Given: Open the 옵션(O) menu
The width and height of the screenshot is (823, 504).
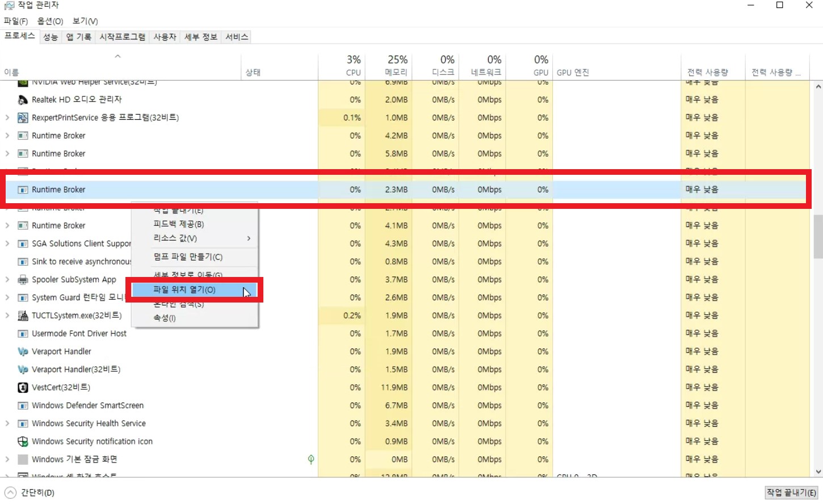Looking at the screenshot, I should coord(50,21).
